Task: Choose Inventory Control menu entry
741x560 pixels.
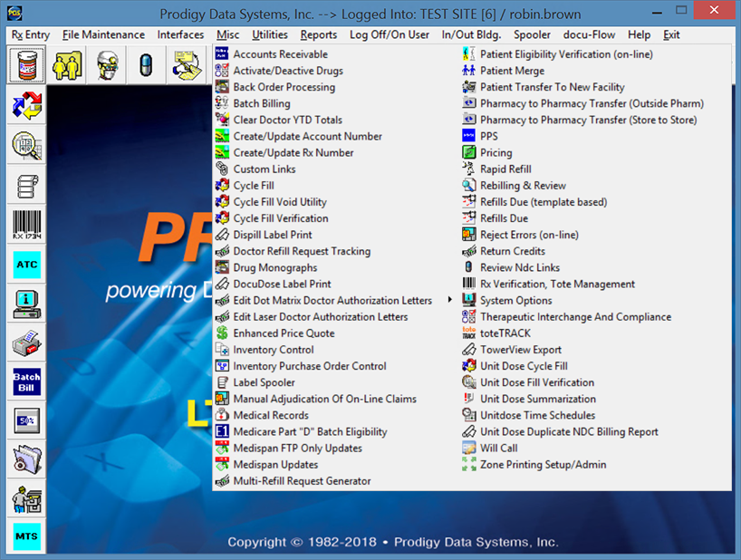Action: click(274, 350)
